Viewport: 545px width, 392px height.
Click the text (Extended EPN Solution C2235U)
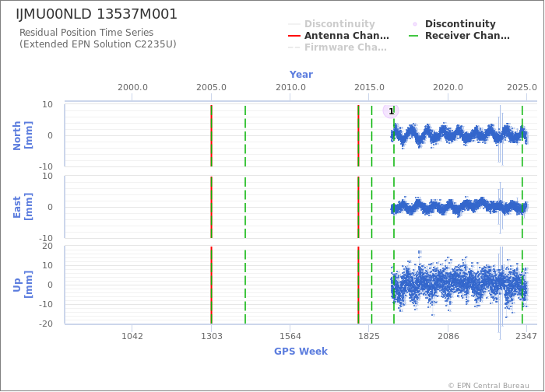pos(97,44)
